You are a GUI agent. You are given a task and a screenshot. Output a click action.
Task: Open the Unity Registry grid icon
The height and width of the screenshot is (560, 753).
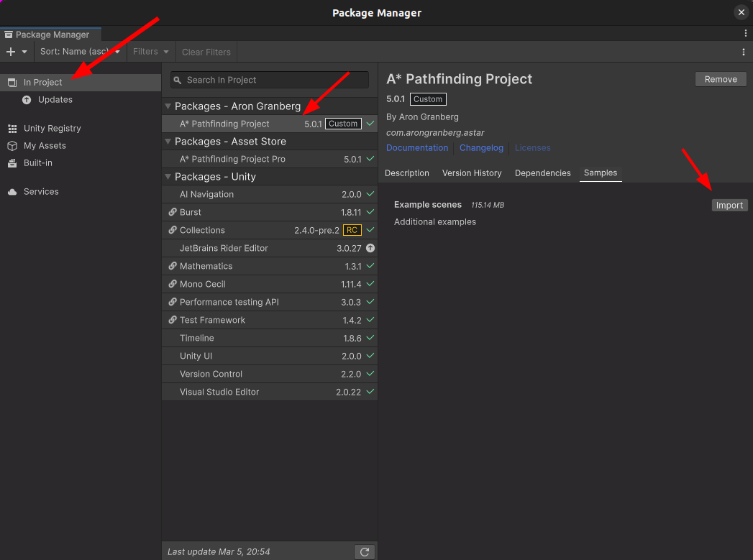[12, 129]
